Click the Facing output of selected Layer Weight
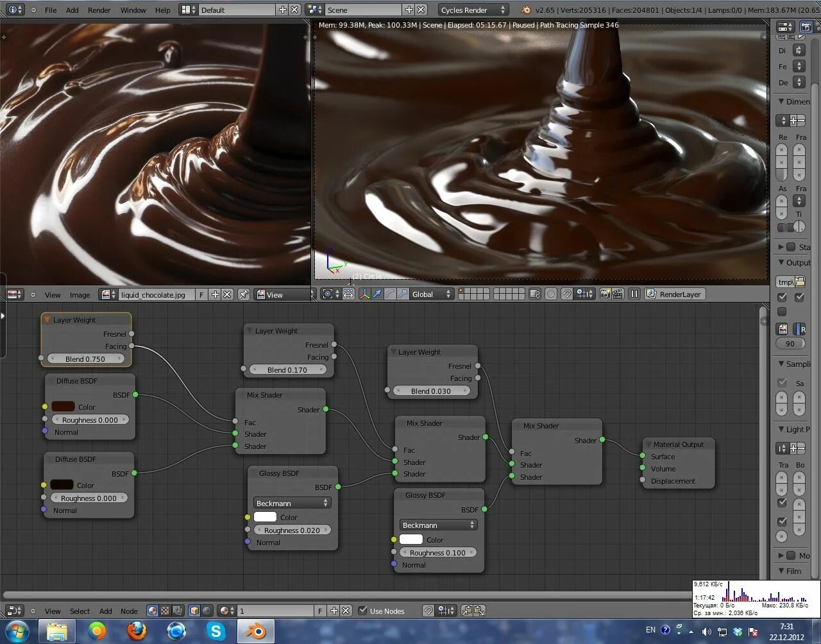 131,346
